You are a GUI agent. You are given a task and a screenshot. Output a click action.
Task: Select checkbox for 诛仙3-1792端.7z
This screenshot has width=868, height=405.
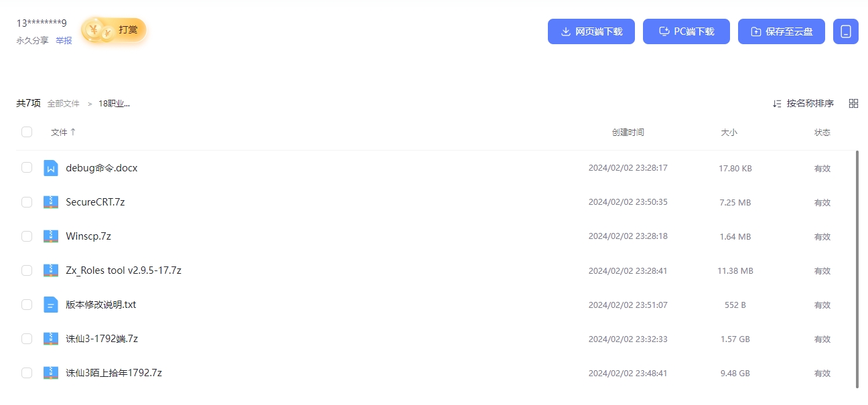coord(27,338)
